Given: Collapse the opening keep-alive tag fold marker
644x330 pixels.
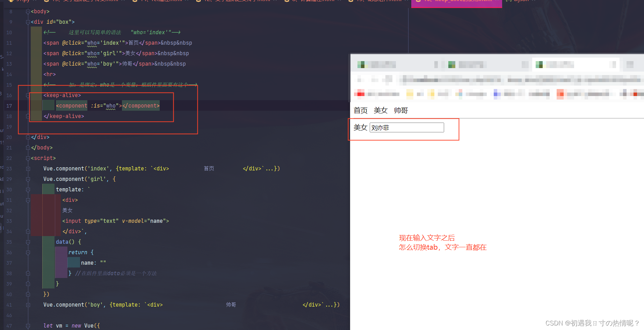Looking at the screenshot, I should [28, 95].
